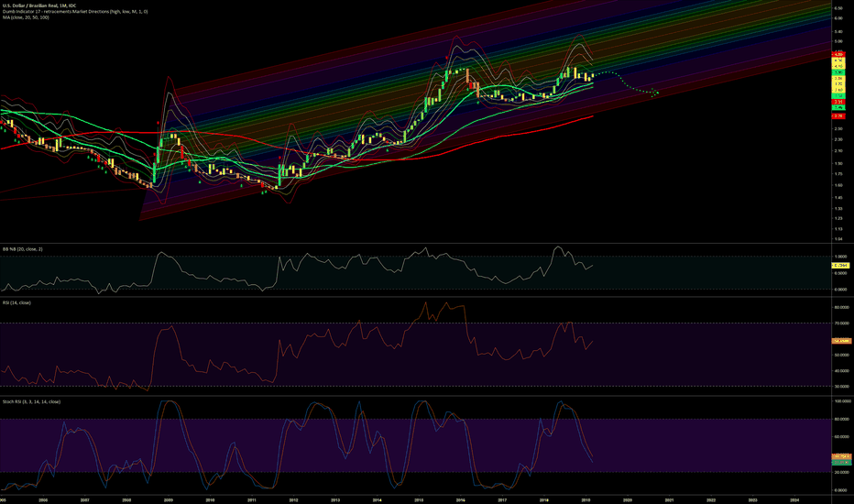Click the 1.60 price scale label
This screenshot has height=504, width=854.
click(x=838, y=185)
